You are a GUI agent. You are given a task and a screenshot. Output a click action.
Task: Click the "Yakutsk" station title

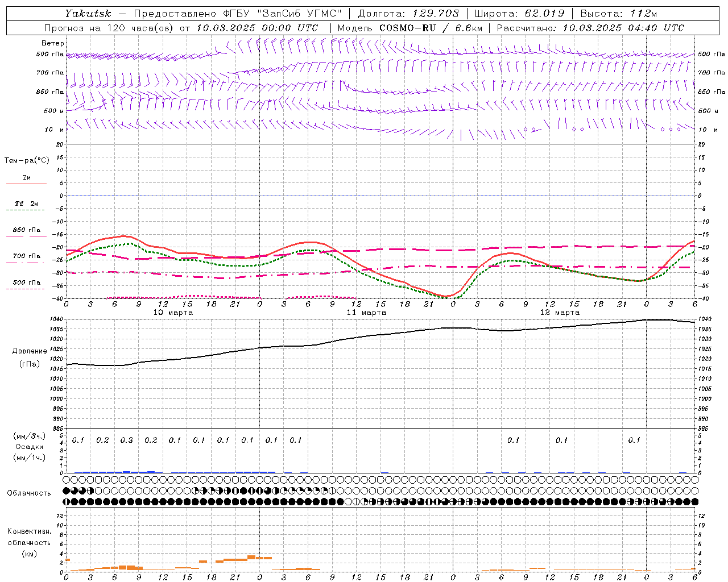coord(88,14)
